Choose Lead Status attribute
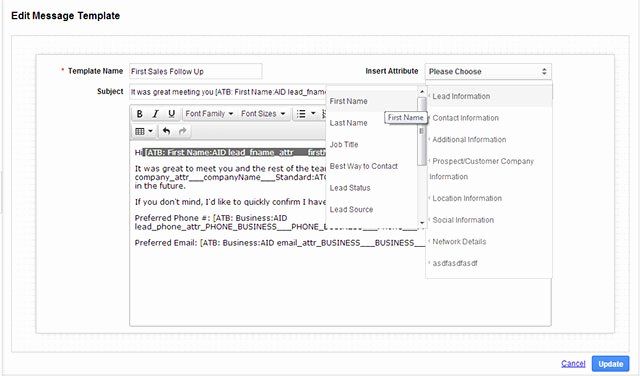The image size is (640, 376). 372,188
